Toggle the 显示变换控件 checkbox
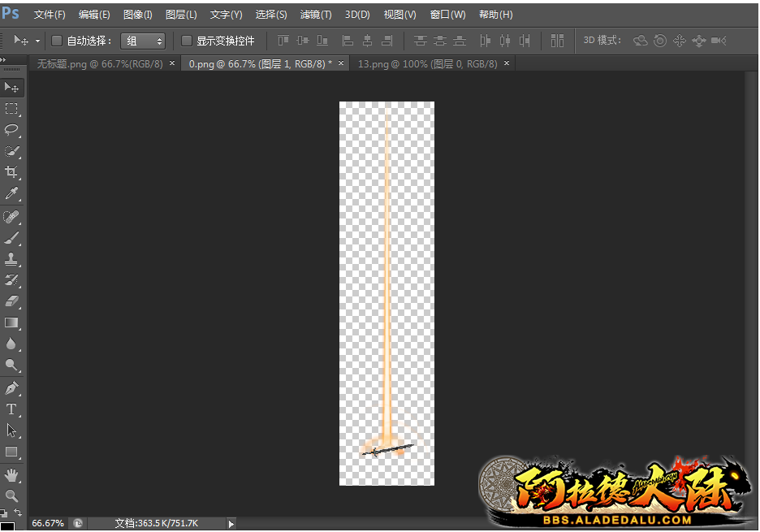The width and height of the screenshot is (760, 532). pos(187,41)
